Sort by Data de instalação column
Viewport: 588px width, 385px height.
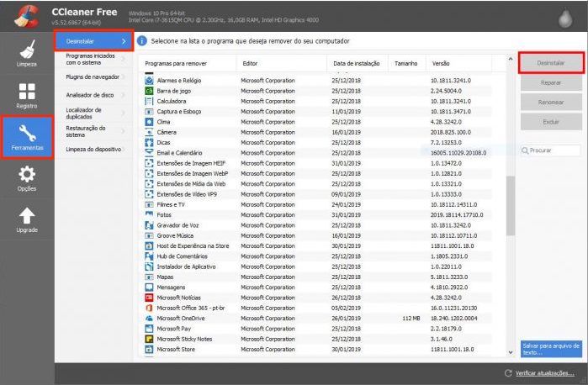358,63
